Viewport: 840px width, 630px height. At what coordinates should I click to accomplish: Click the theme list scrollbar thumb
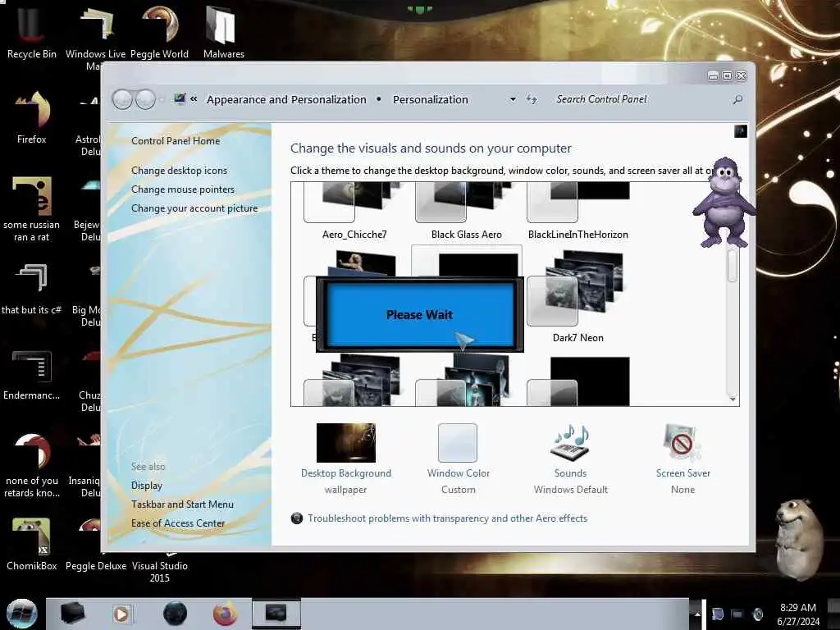[x=732, y=265]
